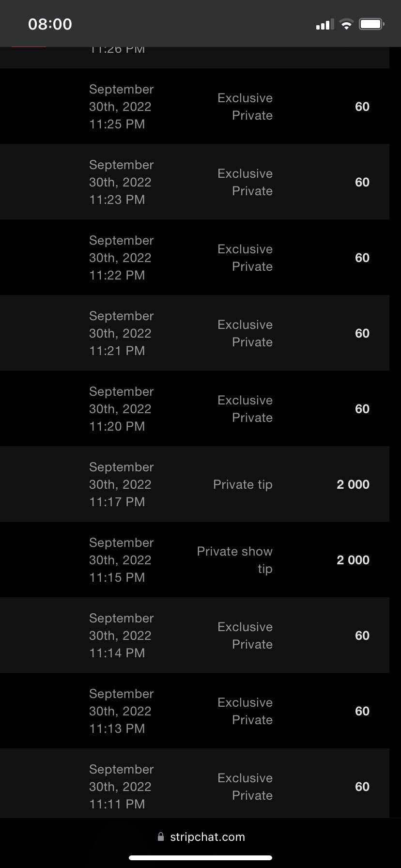Screen dimensions: 401x868
Task: Click the September 30th 11:23 PM date
Action: [121, 182]
